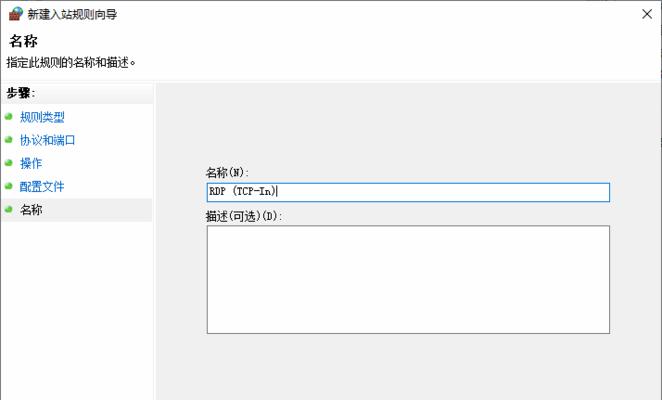Screen dimensions: 662x400
Task: Go to the 规则类型 step
Action: pyautogui.click(x=42, y=117)
